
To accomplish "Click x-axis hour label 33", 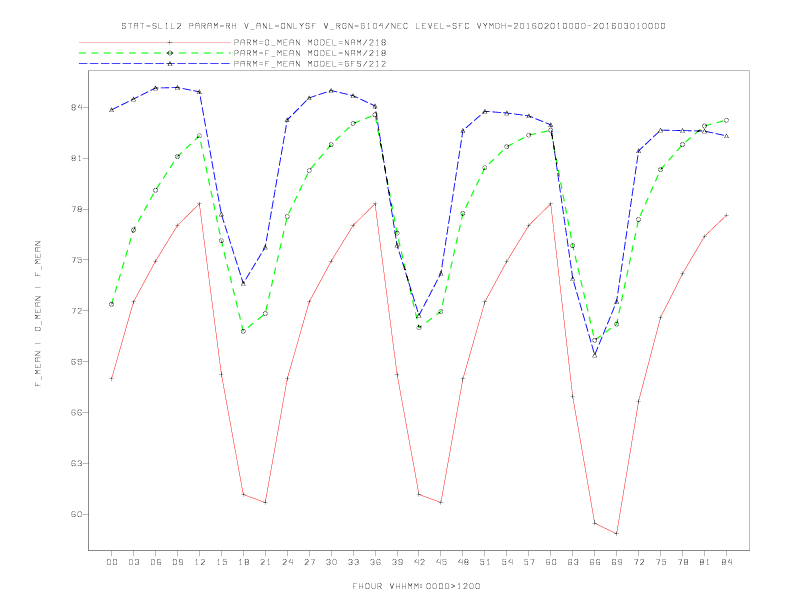I will click(x=353, y=562).
